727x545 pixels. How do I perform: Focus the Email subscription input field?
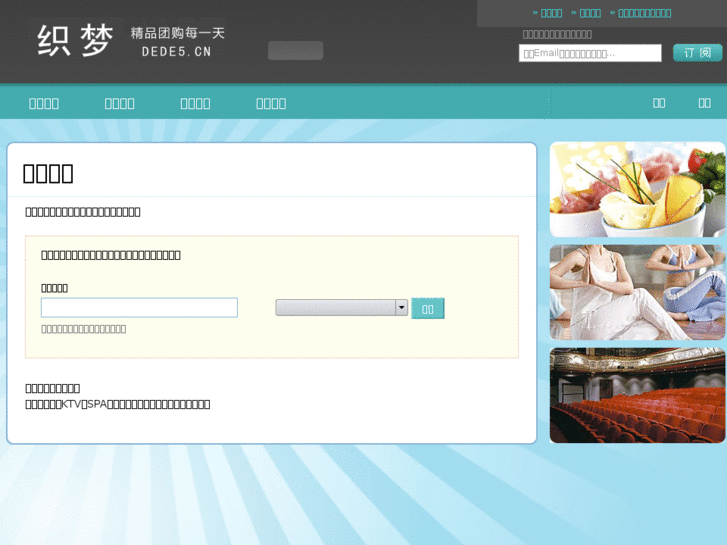pos(590,53)
